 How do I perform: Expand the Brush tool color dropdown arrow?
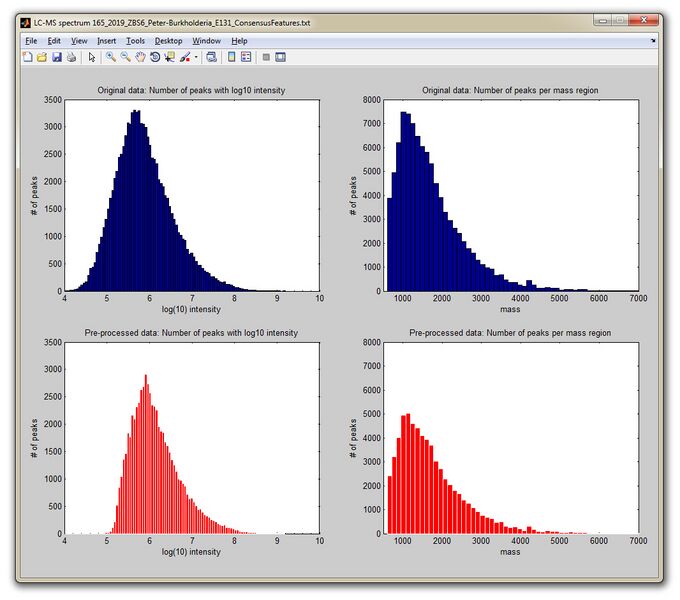(x=196, y=57)
